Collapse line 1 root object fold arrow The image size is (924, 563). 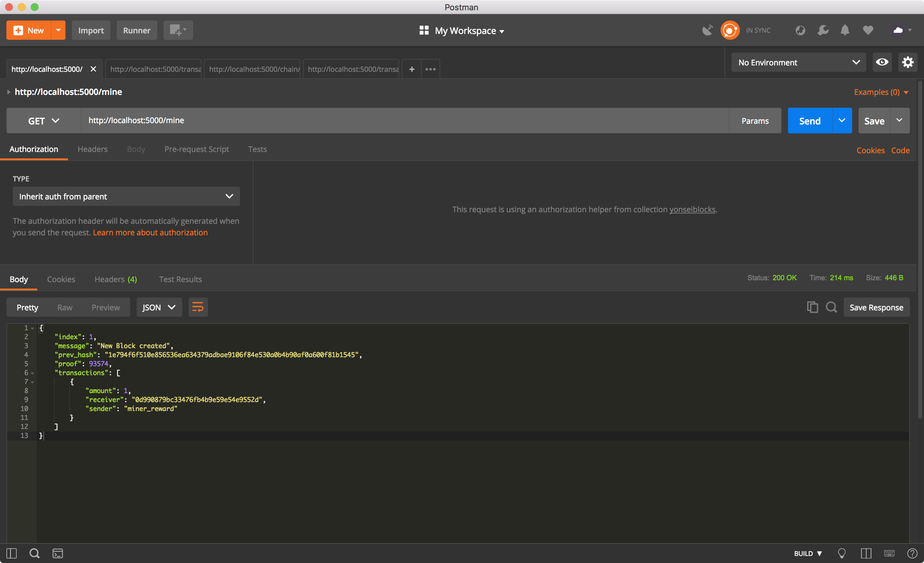33,328
